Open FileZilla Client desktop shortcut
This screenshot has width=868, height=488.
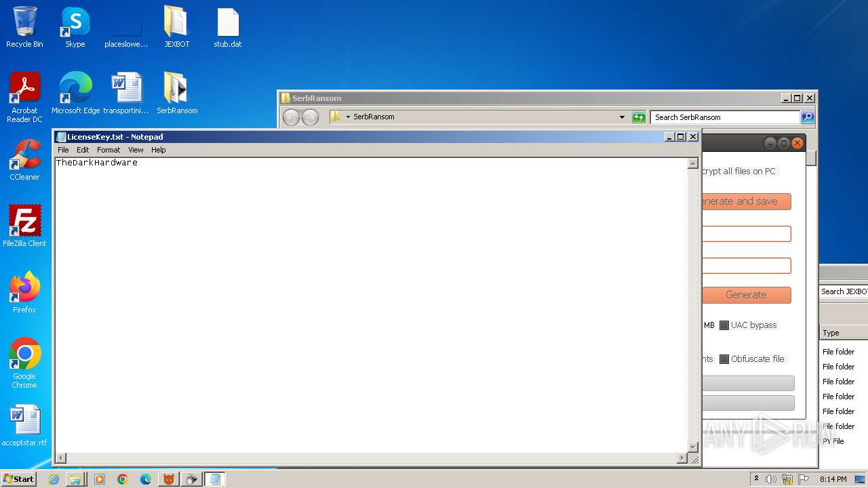[24, 226]
